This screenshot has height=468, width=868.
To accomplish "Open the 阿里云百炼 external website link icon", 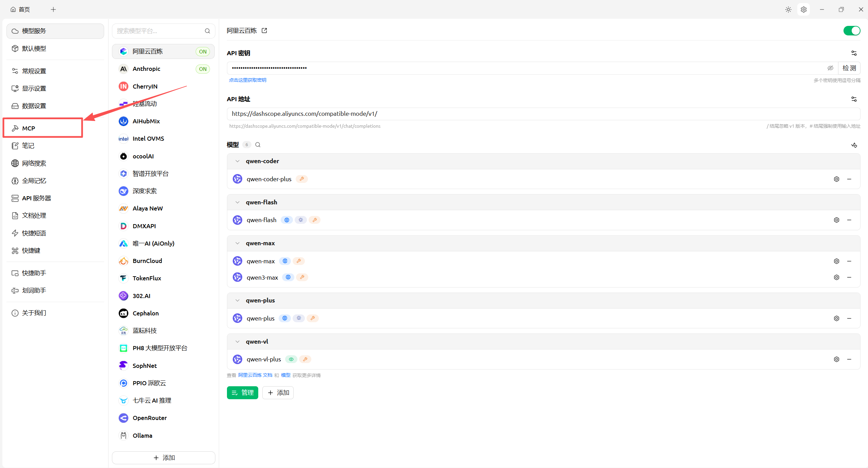I will pos(264,31).
